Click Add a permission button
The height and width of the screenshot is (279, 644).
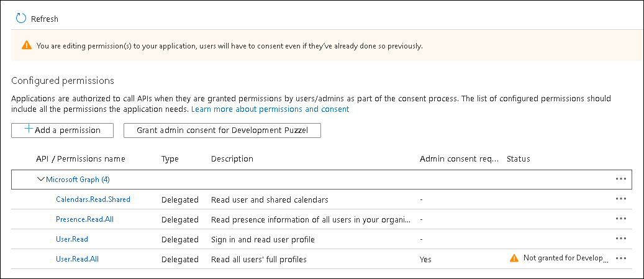(x=63, y=130)
